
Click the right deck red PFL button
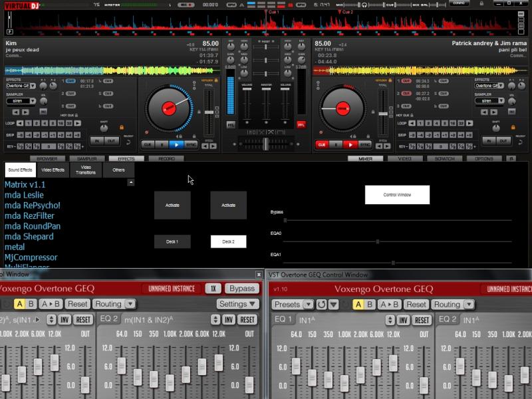click(x=301, y=124)
